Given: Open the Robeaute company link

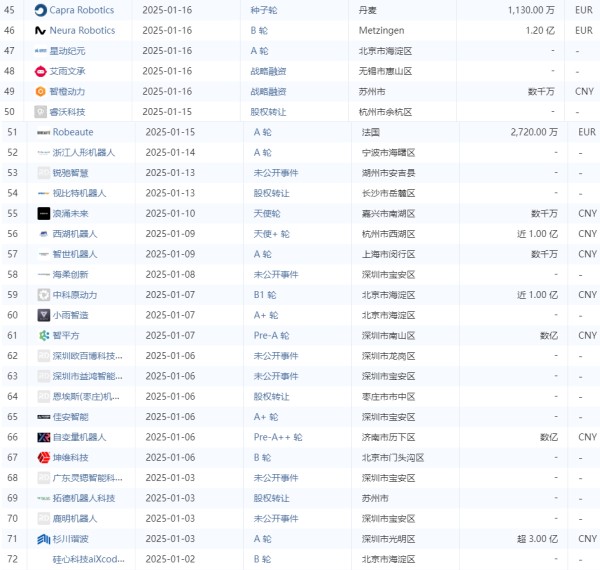Looking at the screenshot, I should [75, 132].
